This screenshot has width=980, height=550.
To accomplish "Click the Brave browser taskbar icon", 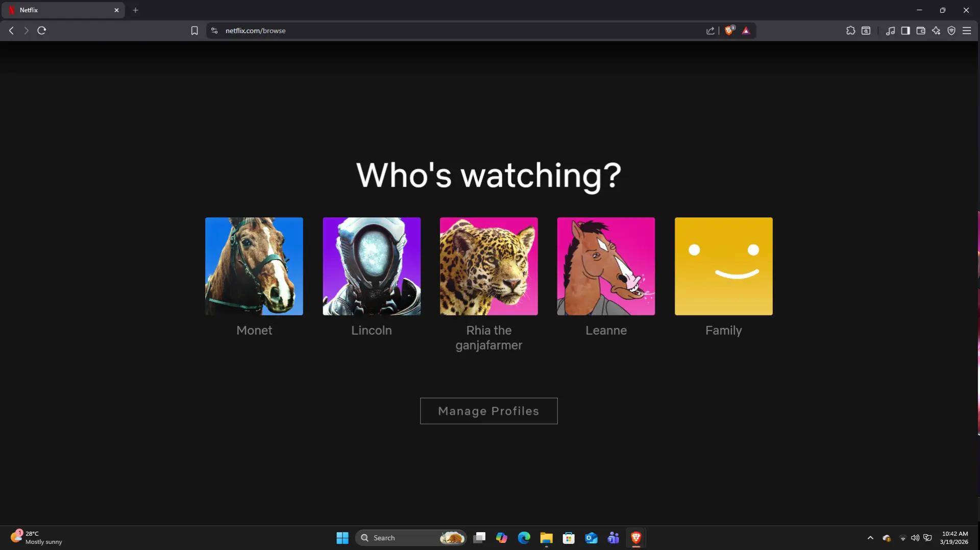I will 636,538.
